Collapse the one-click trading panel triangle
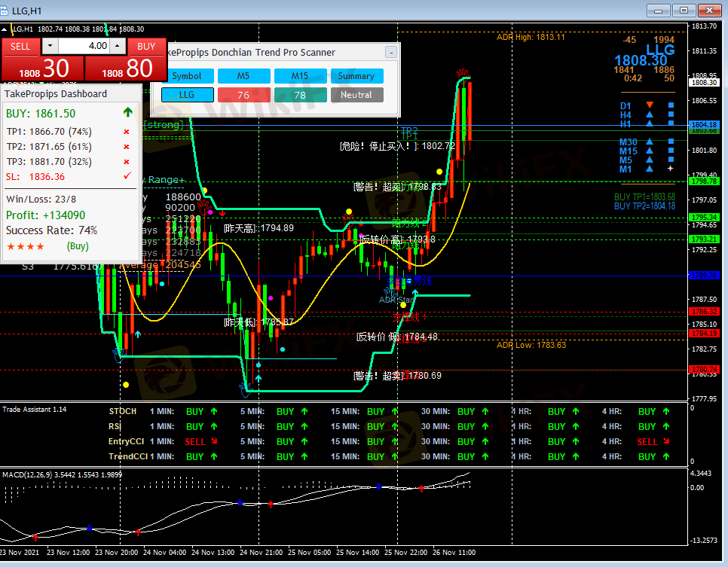Viewport: 728px width, 567px height. 6,29
